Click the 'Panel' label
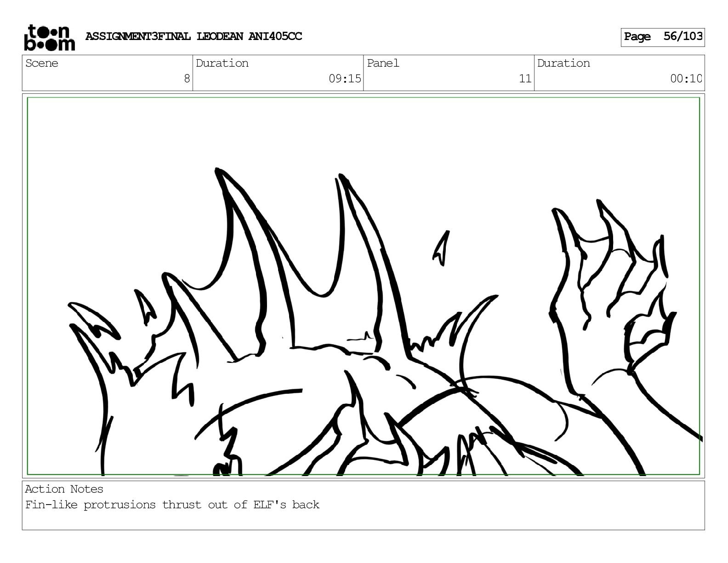Viewport: 728px width, 563px height. click(x=383, y=63)
